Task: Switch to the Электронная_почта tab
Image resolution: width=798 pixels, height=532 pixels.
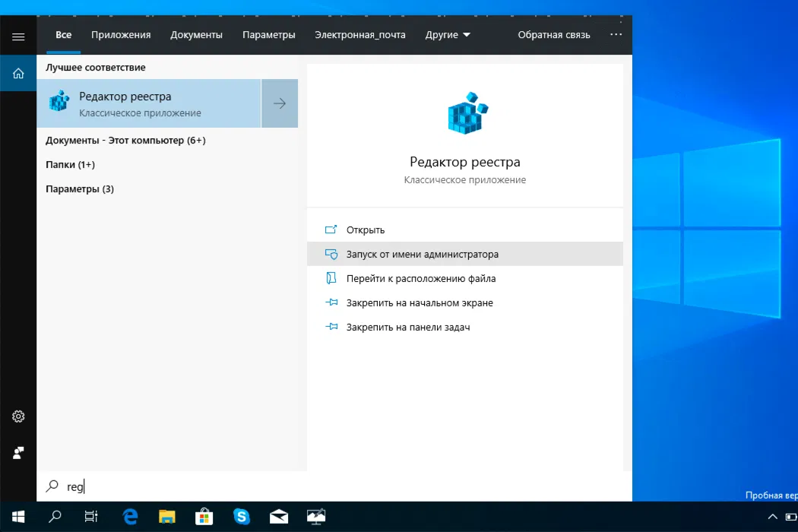Action: click(x=360, y=35)
